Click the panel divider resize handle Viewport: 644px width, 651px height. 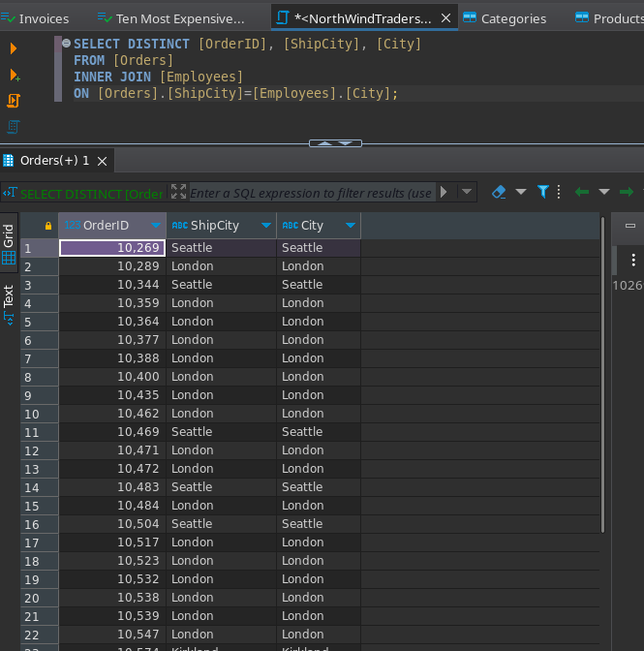pos(335,143)
